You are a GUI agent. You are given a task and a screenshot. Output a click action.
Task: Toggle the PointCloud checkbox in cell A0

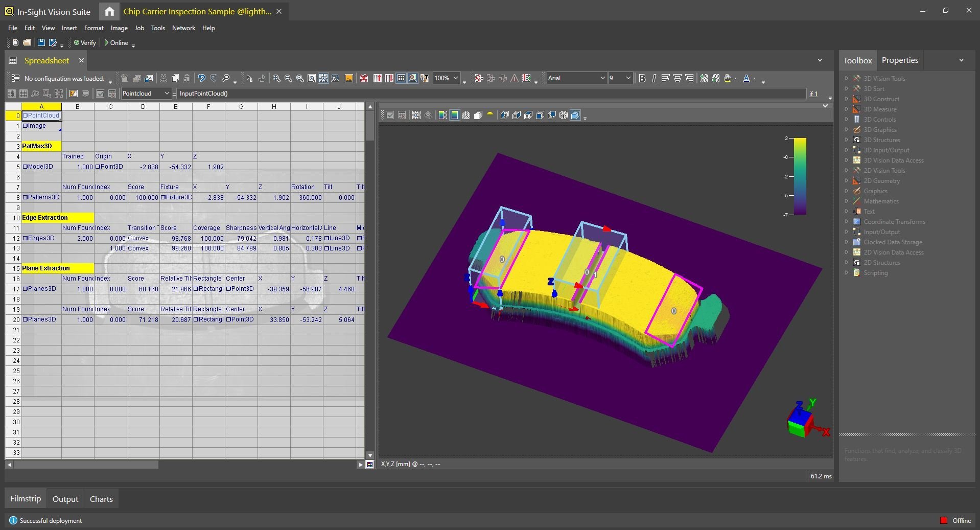pos(25,116)
